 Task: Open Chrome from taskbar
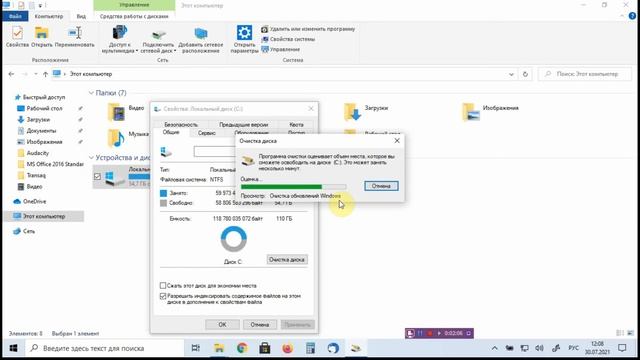coord(242,348)
